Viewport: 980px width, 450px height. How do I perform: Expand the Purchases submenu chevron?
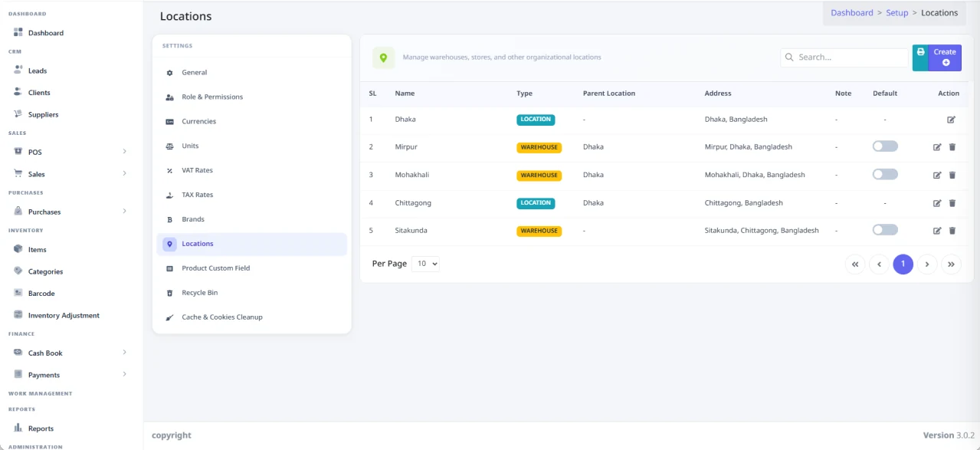coord(124,211)
